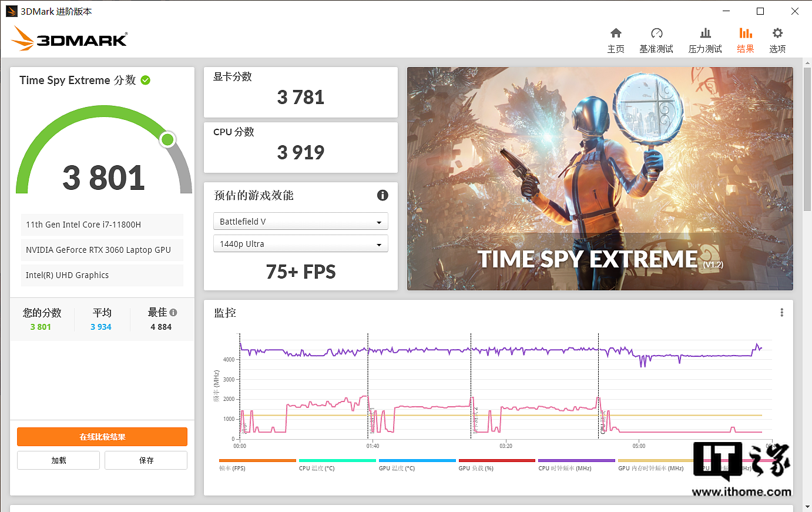Click the compare results online (在线比较结果) button
The image size is (812, 512).
pyautogui.click(x=102, y=437)
